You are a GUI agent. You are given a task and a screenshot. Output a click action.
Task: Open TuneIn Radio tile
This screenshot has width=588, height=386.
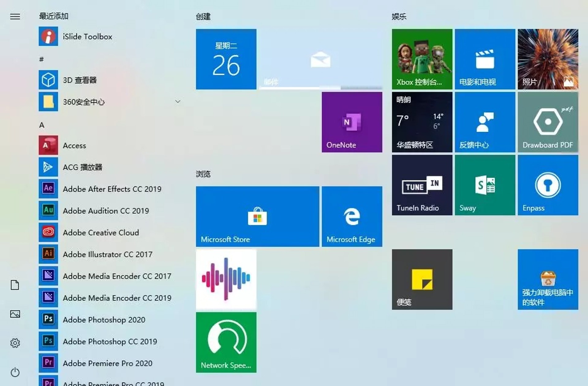pyautogui.click(x=422, y=185)
